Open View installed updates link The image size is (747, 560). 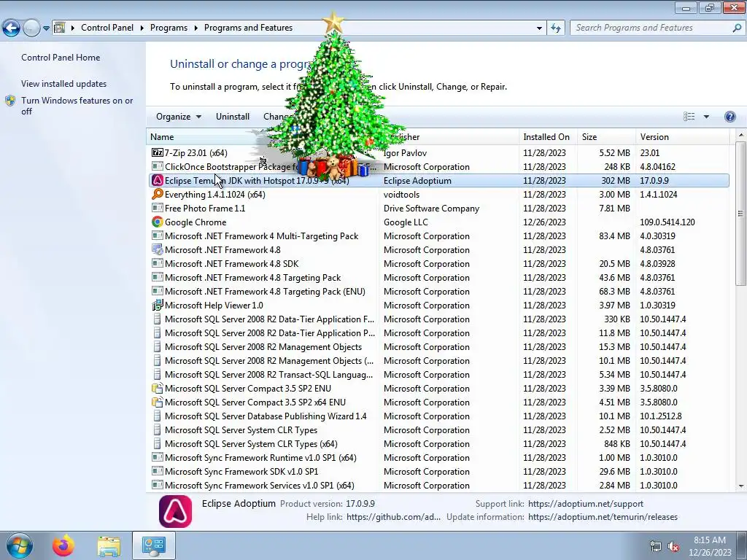coord(64,84)
